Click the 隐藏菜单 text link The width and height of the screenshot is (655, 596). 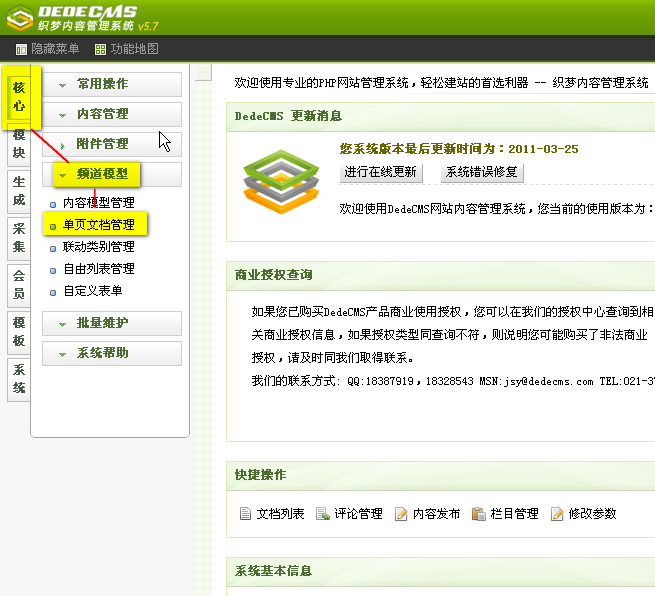tap(55, 49)
